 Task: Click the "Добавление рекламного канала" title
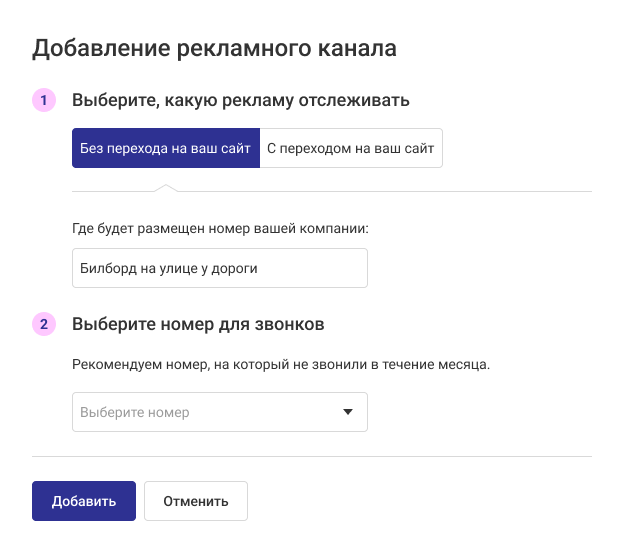[x=214, y=49]
